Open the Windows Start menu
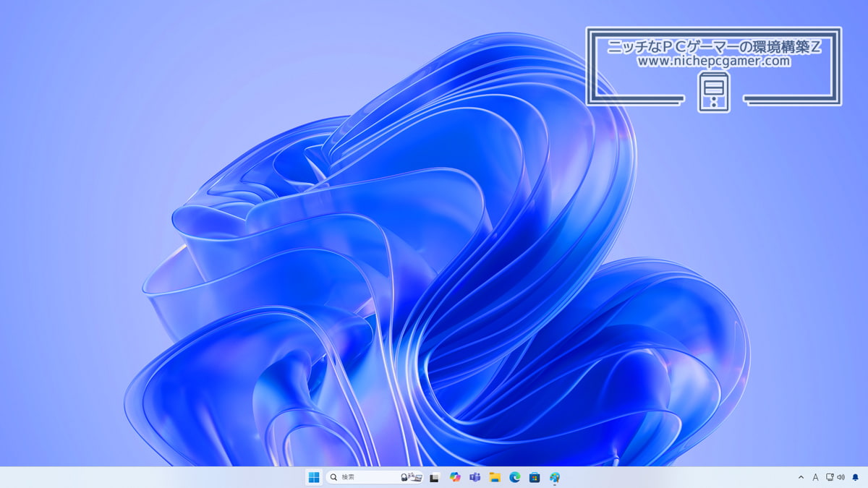 pos(314,477)
